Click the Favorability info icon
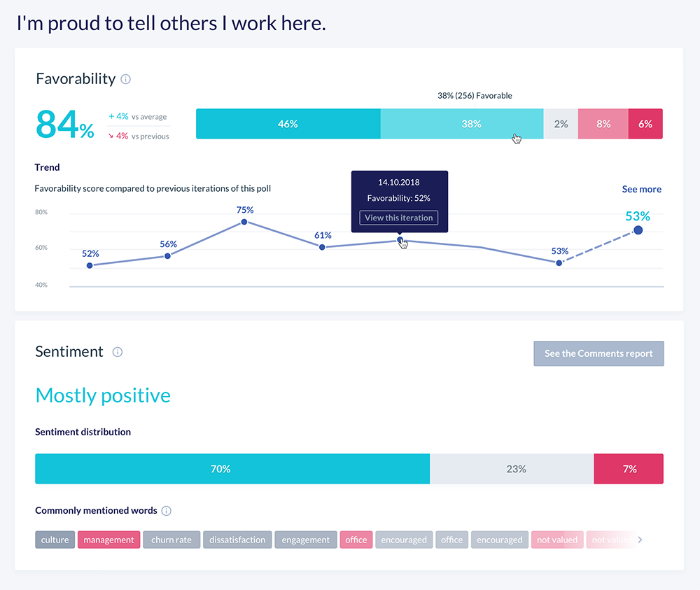 [126, 79]
